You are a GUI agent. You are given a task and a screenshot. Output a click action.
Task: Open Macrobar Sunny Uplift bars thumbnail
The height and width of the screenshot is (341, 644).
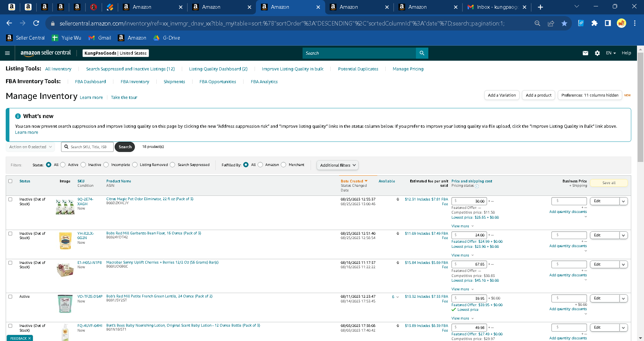coord(65,270)
